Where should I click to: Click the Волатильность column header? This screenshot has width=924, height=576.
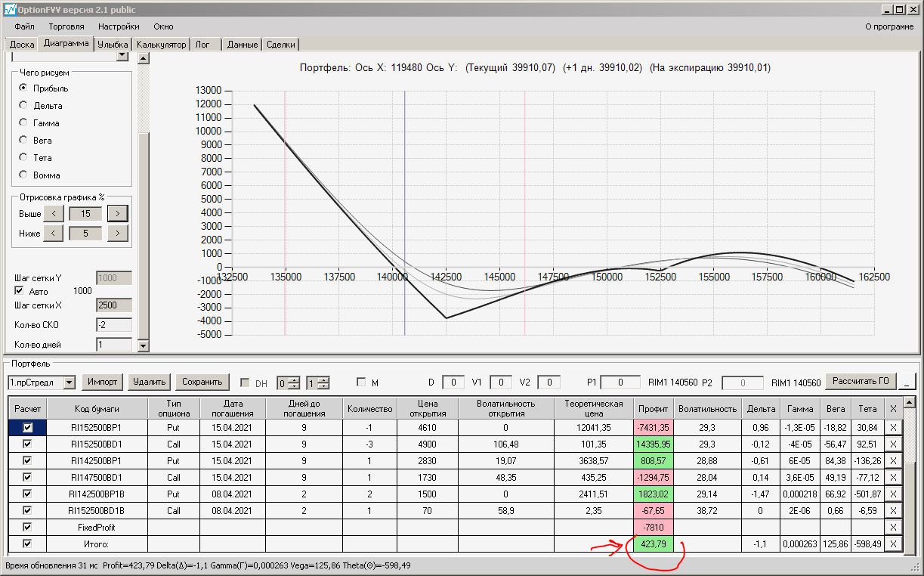pyautogui.click(x=707, y=408)
